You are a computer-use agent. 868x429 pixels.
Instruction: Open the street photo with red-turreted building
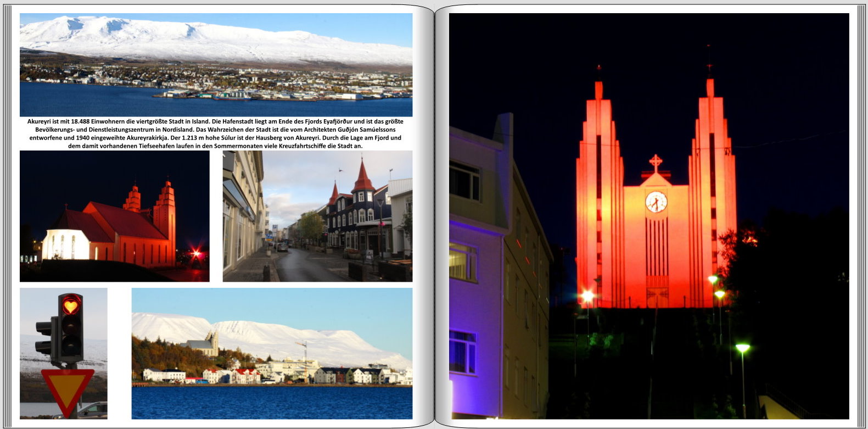coord(317,216)
